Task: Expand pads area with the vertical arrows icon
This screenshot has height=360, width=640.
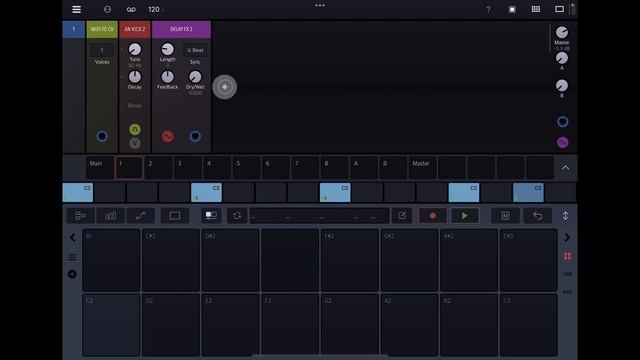Action: (565, 216)
